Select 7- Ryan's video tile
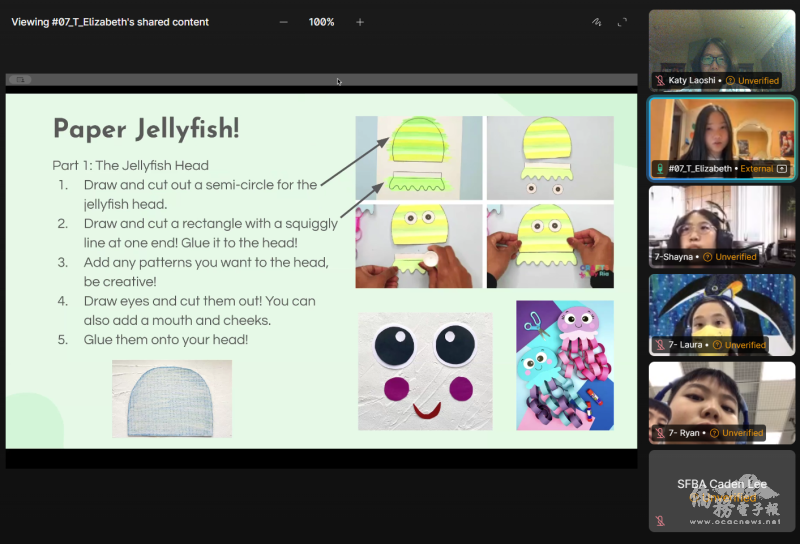 (722, 394)
